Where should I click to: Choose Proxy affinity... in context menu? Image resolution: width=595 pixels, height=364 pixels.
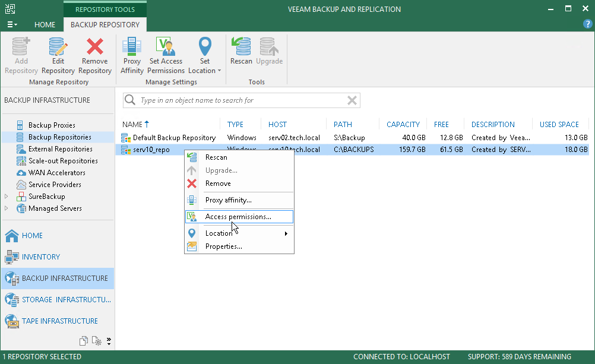click(x=239, y=200)
